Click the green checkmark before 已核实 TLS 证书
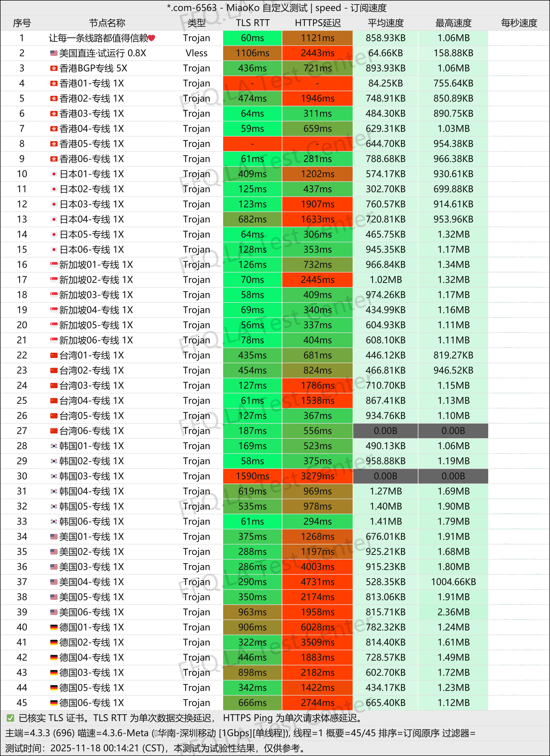This screenshot has height=756, width=550. point(10,718)
